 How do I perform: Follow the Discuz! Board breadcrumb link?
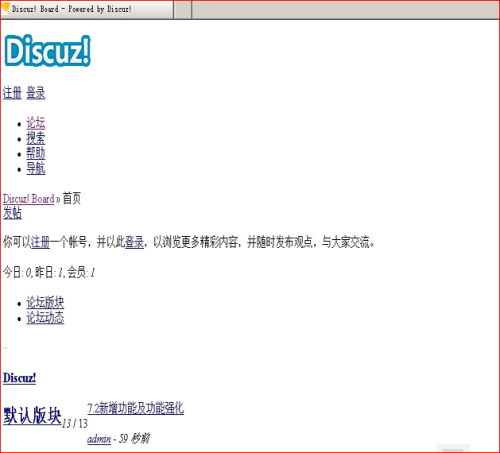29,199
